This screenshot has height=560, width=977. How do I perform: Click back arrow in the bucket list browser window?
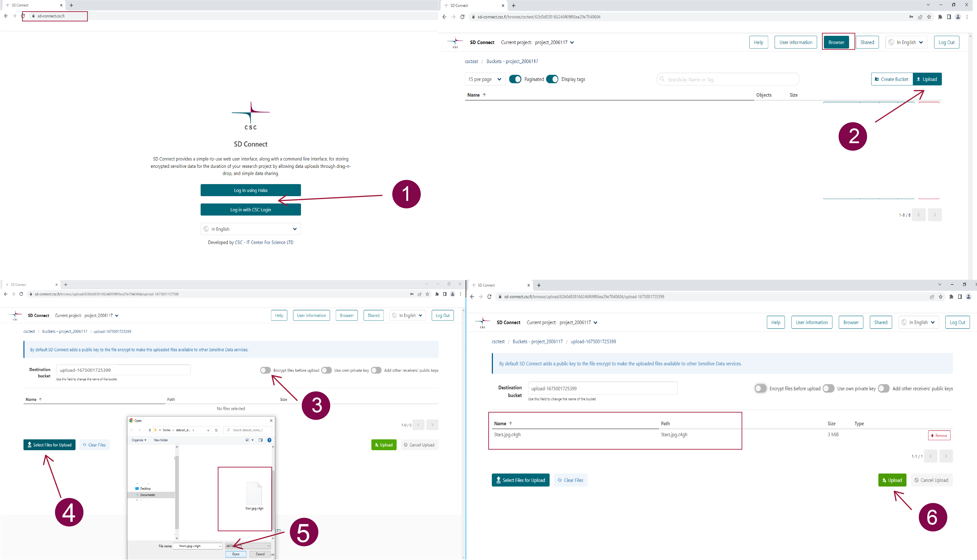pyautogui.click(x=444, y=17)
